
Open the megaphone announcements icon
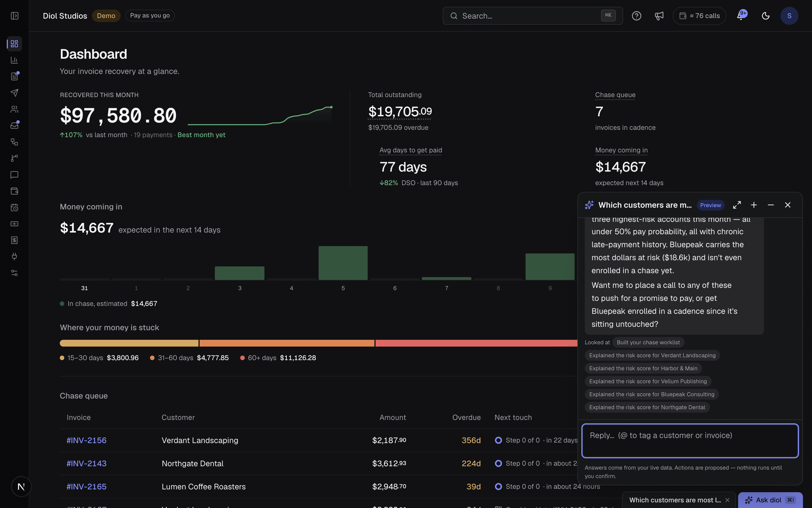tap(659, 16)
